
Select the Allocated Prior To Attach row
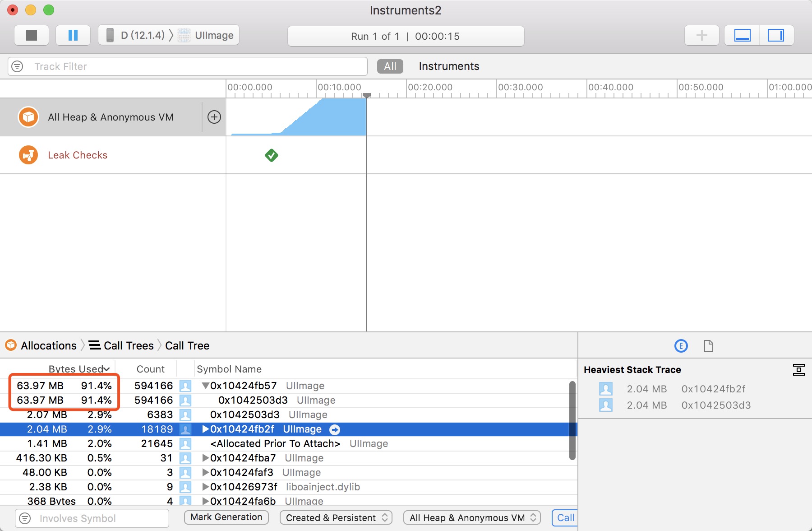pos(289,443)
